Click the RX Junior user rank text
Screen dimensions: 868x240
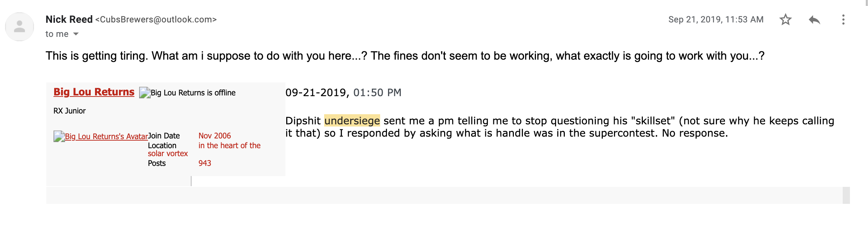pyautogui.click(x=69, y=111)
